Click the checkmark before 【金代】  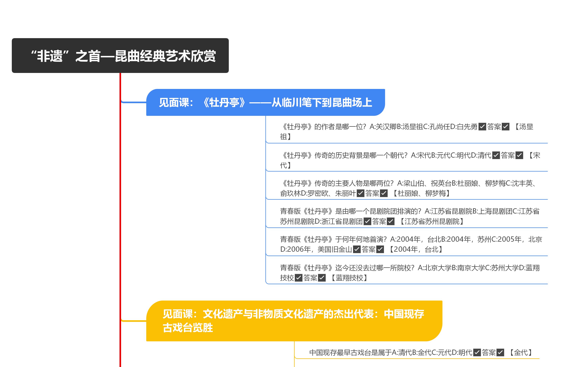500,352
